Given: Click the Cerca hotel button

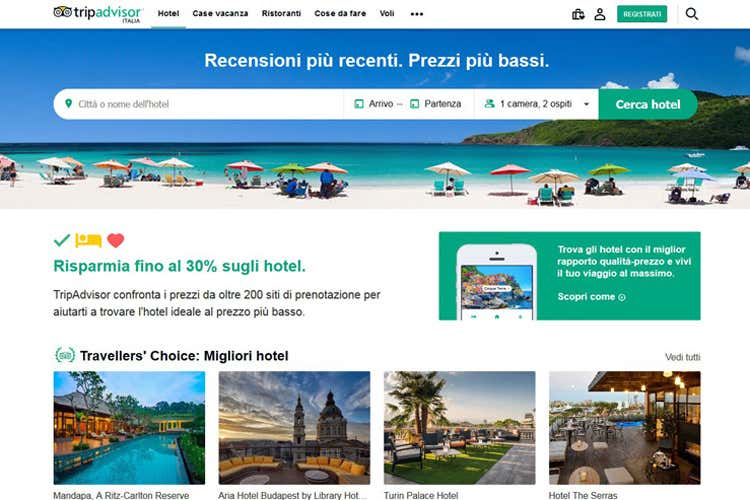Looking at the screenshot, I should [x=648, y=104].
